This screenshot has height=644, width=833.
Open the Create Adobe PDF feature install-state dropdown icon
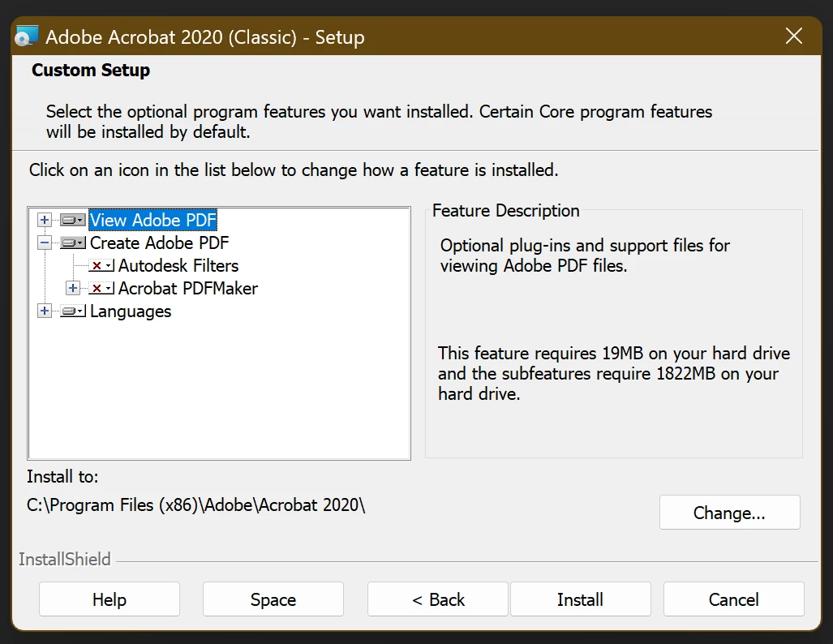[73, 243]
